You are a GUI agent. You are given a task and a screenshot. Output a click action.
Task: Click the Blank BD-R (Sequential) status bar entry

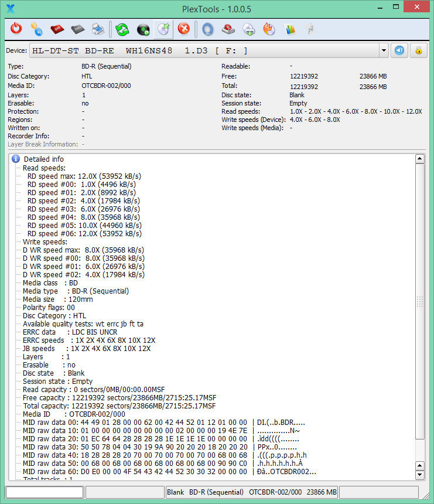point(251,492)
